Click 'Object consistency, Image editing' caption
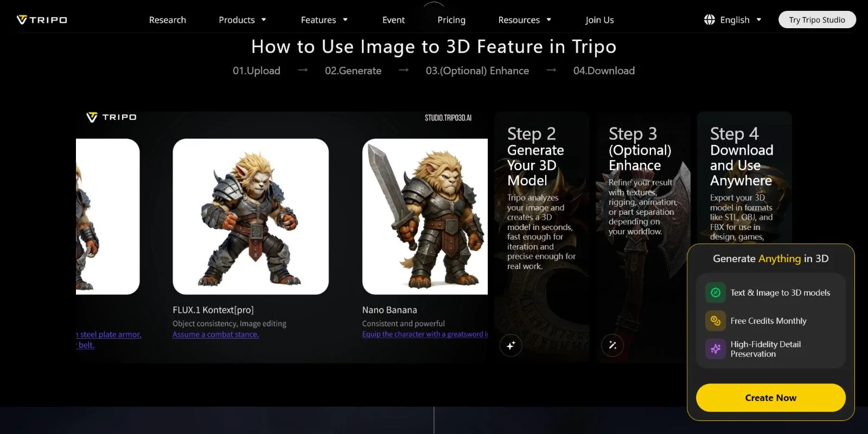The image size is (868, 434). (x=229, y=323)
